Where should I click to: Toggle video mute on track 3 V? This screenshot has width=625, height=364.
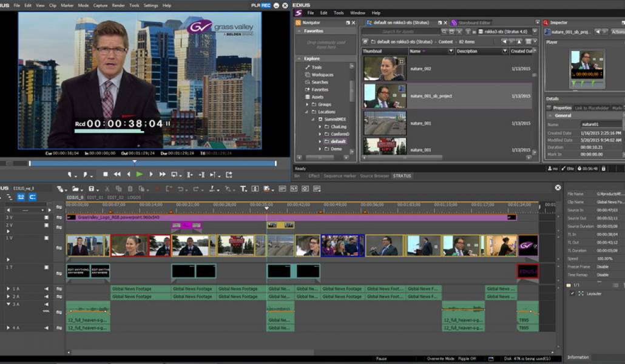click(x=46, y=217)
